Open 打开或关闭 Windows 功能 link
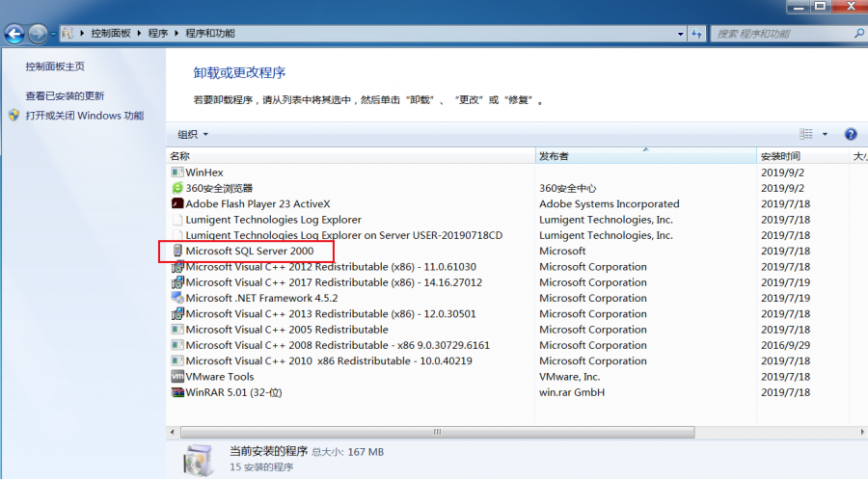 click(x=85, y=115)
